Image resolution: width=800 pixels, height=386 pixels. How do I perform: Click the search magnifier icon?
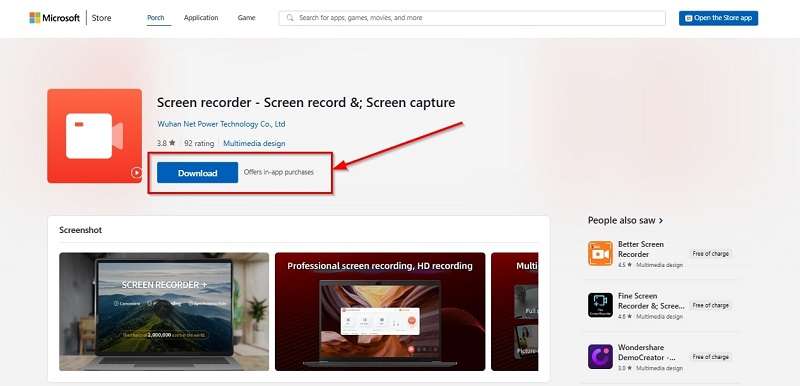(290, 18)
